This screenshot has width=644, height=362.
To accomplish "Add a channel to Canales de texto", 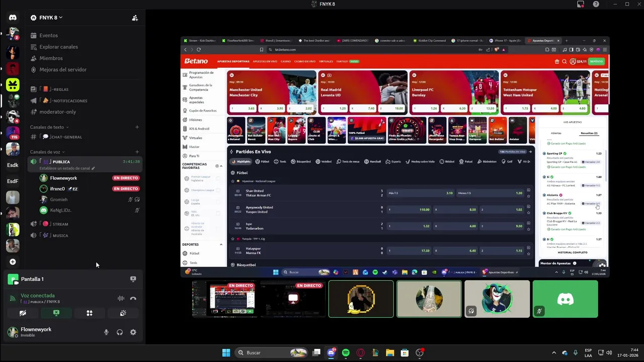I will pos(137,127).
